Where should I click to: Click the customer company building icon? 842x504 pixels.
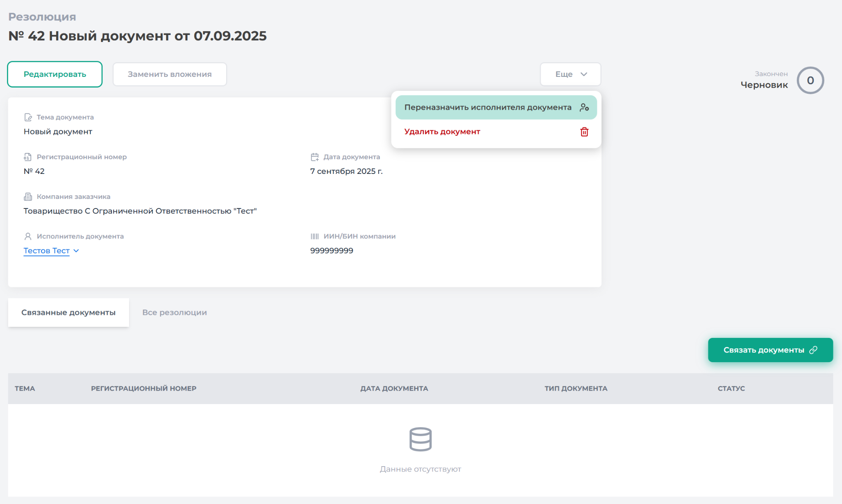pos(28,197)
